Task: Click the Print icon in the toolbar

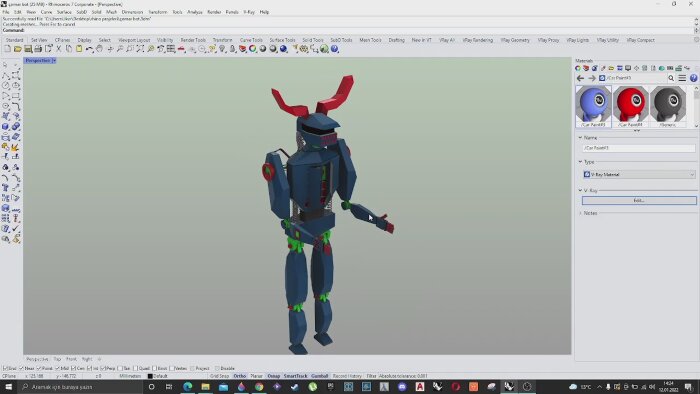Action: 38,49
